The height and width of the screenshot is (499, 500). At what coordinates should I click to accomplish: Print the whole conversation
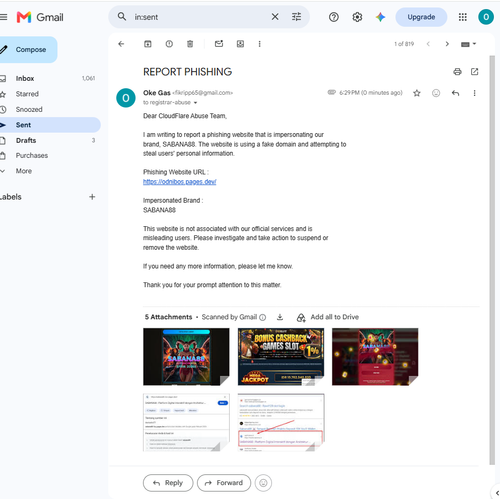(457, 72)
